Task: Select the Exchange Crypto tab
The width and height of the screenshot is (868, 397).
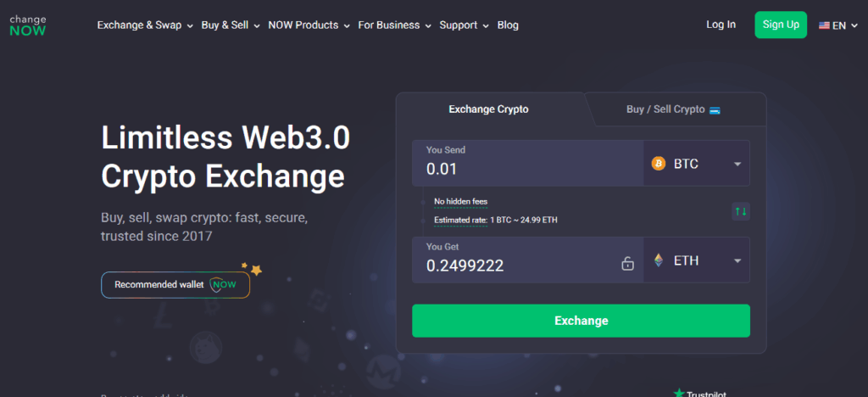Action: (x=488, y=109)
